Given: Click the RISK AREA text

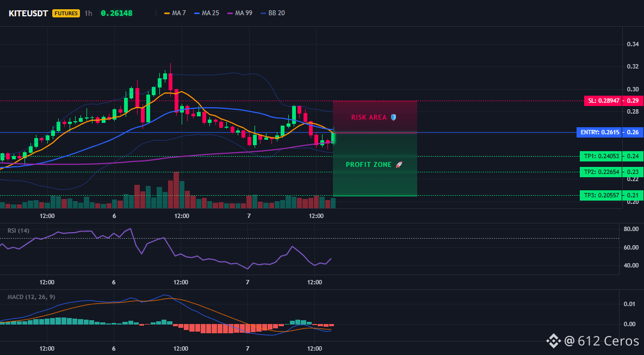Looking at the screenshot, I should click(369, 117).
